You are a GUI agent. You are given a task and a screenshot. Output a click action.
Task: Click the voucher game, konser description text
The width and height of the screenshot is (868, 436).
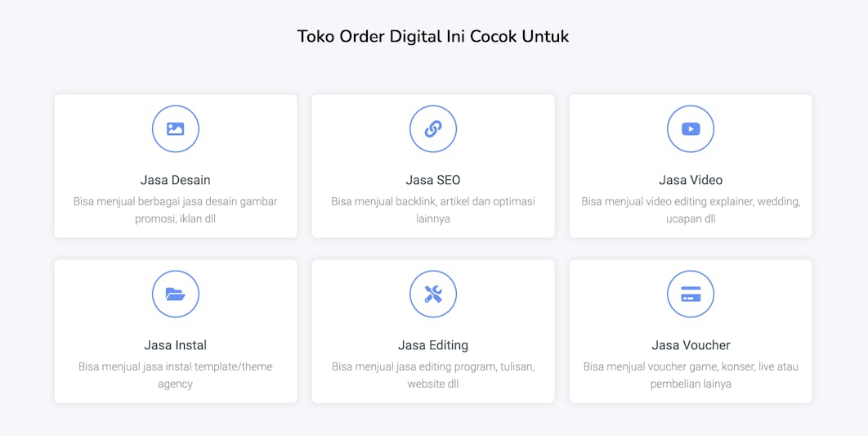point(691,375)
